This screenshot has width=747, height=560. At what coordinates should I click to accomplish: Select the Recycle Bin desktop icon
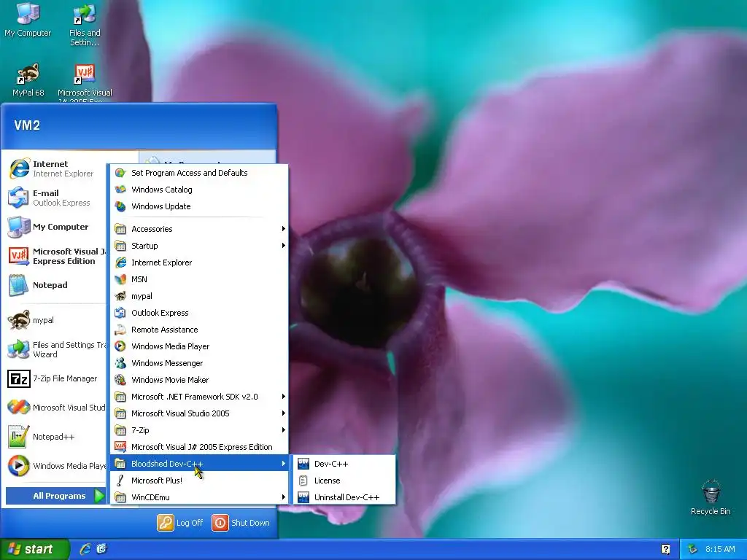click(x=711, y=497)
